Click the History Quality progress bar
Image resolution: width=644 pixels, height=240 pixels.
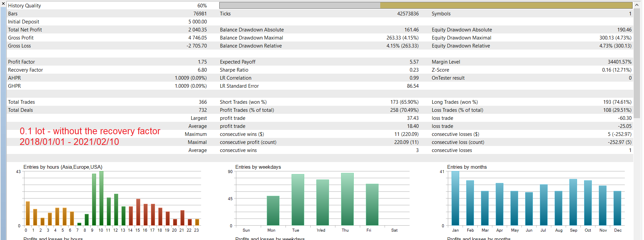pyautogui.click(x=426, y=5)
